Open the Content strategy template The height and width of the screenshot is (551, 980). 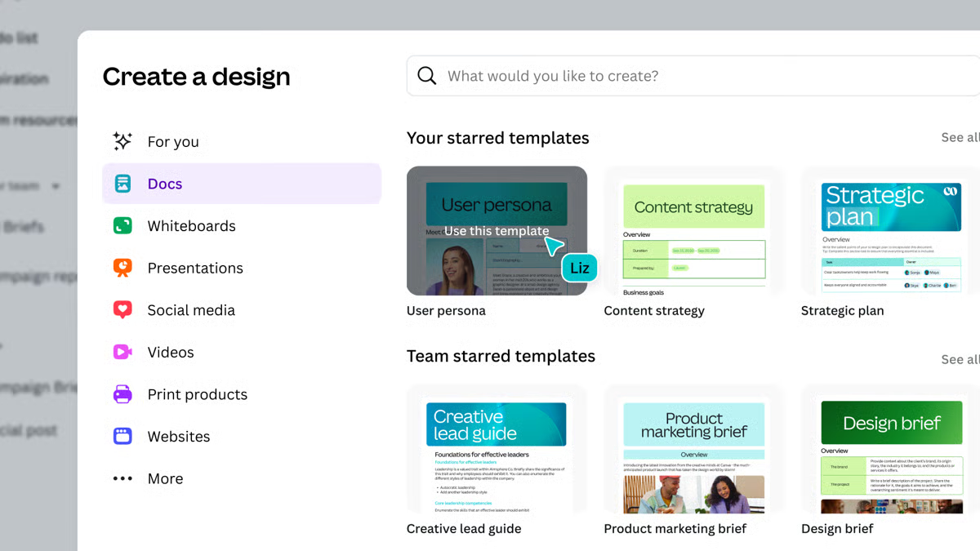(x=693, y=231)
